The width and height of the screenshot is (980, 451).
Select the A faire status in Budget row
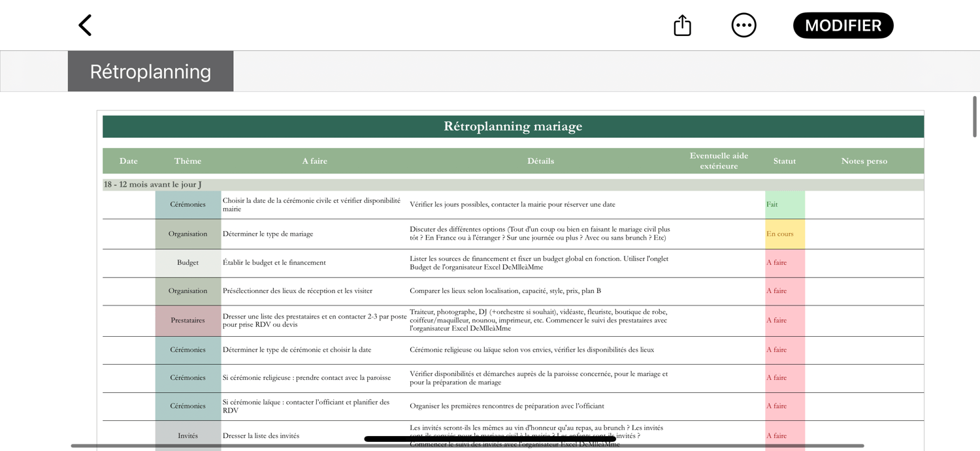785,263
